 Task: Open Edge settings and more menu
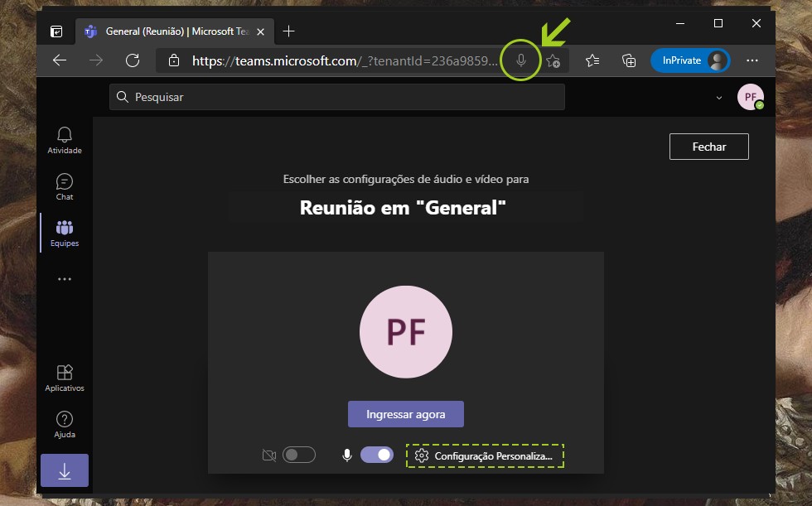click(x=752, y=60)
